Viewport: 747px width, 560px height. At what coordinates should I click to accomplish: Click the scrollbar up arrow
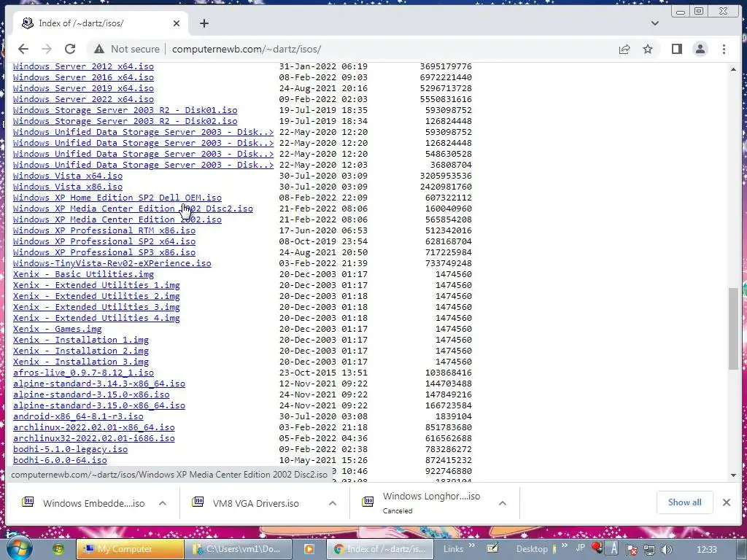click(x=733, y=69)
